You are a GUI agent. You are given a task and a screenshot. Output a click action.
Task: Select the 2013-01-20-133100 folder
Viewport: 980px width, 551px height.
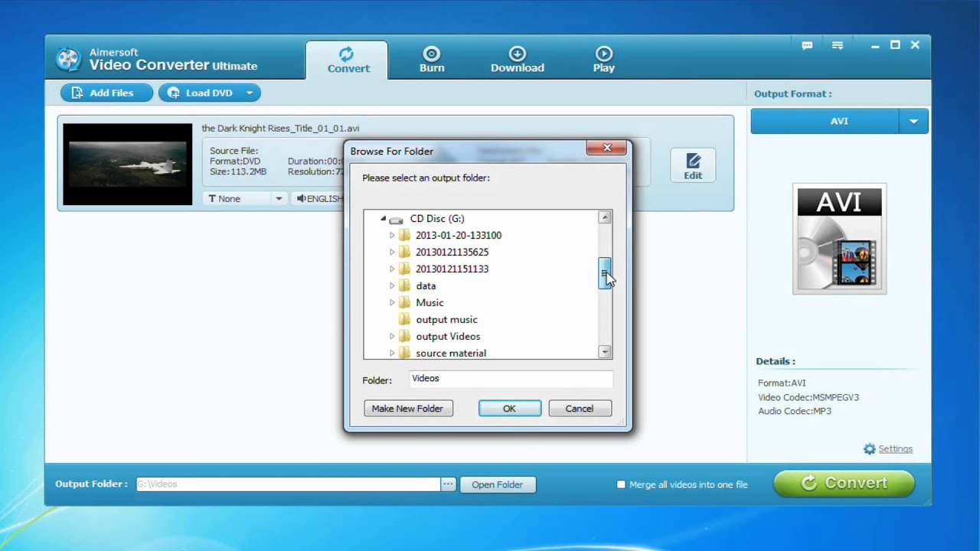pos(459,236)
